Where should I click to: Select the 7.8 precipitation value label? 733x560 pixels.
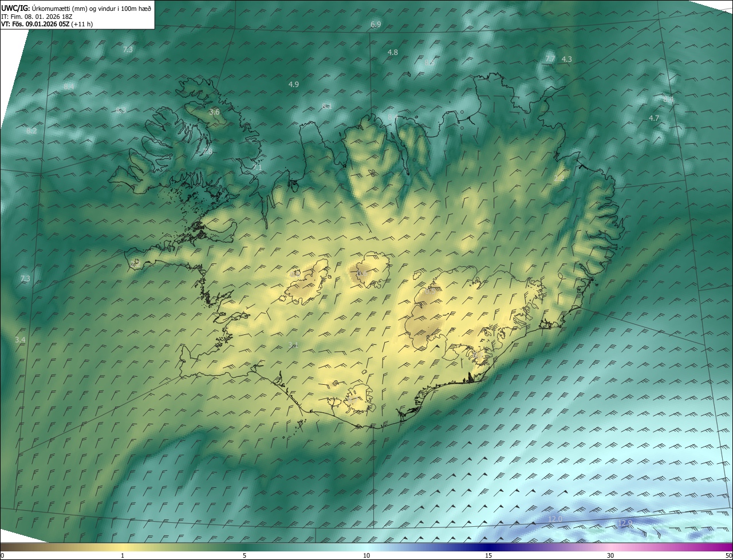pyautogui.click(x=207, y=151)
